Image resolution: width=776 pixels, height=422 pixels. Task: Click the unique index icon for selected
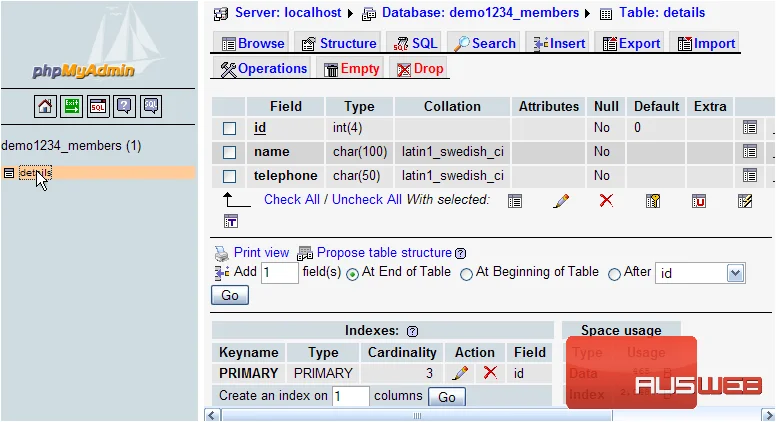pyautogui.click(x=699, y=201)
